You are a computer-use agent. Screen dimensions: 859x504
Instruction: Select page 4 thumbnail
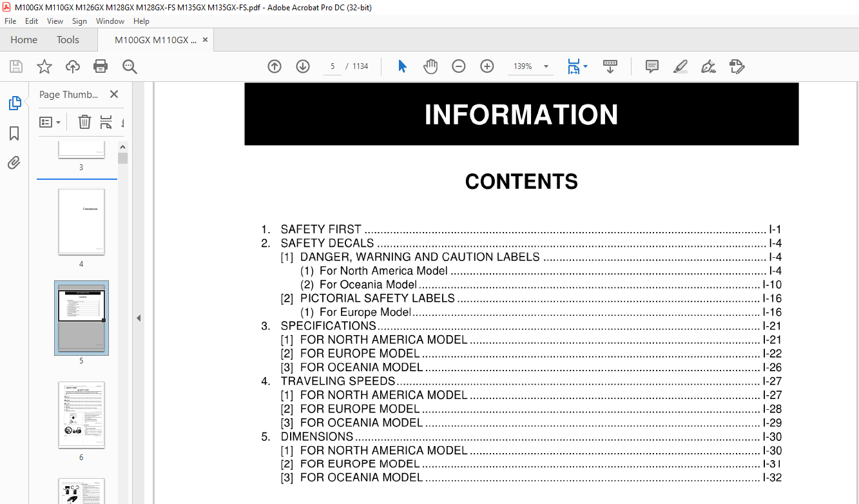tap(81, 222)
